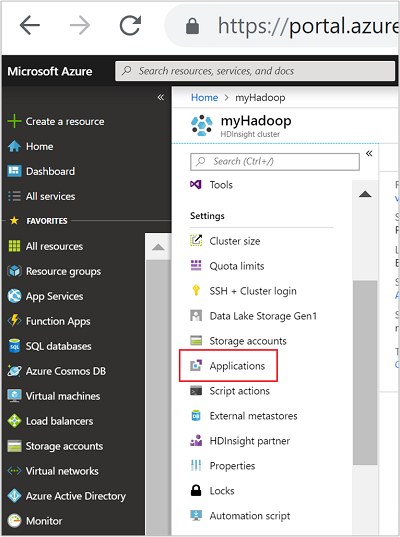The width and height of the screenshot is (400, 537).
Task: Open Cluster size settings
Action: pos(235,241)
